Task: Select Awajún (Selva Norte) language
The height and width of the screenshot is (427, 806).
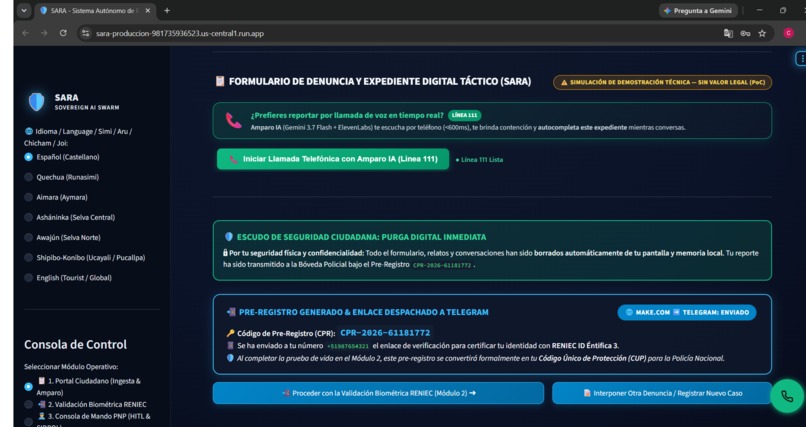Action: 63,237
